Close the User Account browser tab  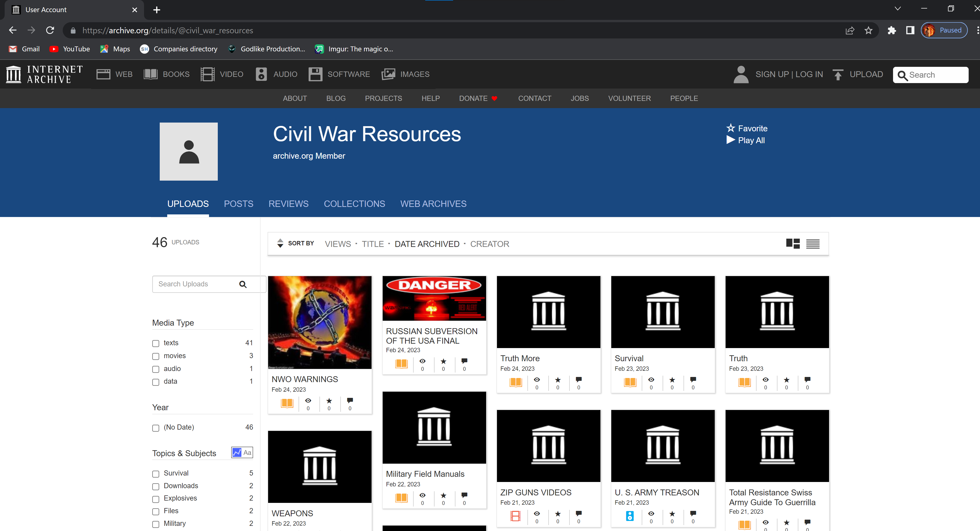(x=135, y=10)
